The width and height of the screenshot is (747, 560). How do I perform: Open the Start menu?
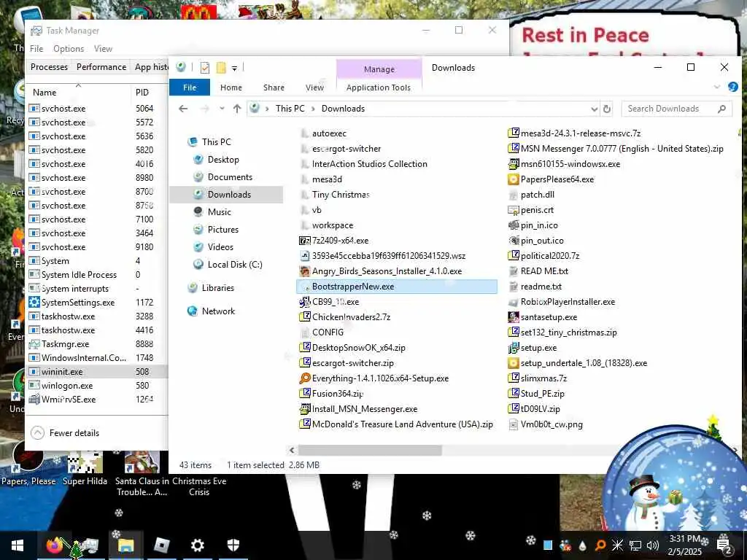pos(18,545)
